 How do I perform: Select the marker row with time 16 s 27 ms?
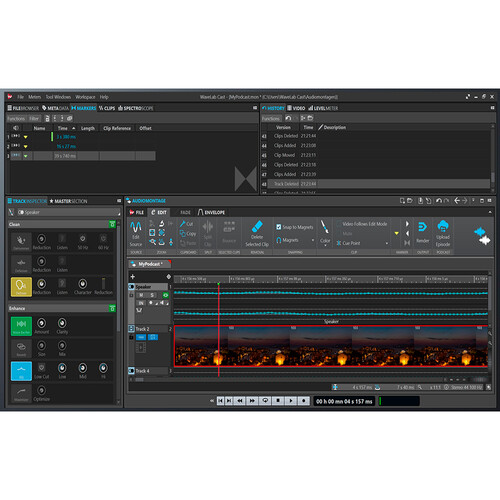[x=82, y=146]
